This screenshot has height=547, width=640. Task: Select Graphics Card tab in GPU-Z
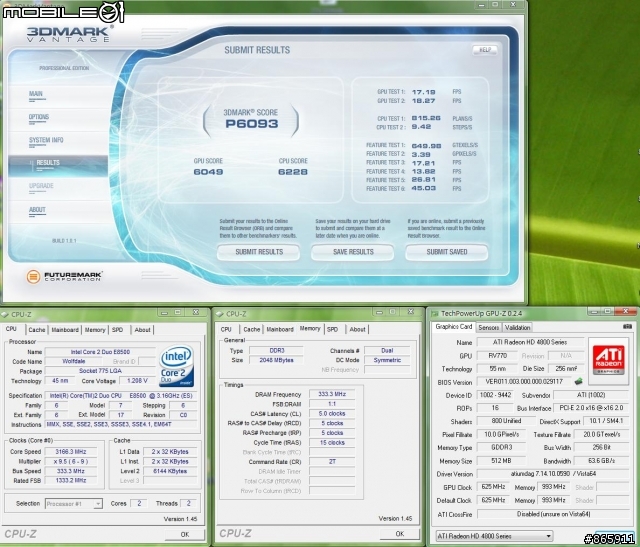coord(453,327)
